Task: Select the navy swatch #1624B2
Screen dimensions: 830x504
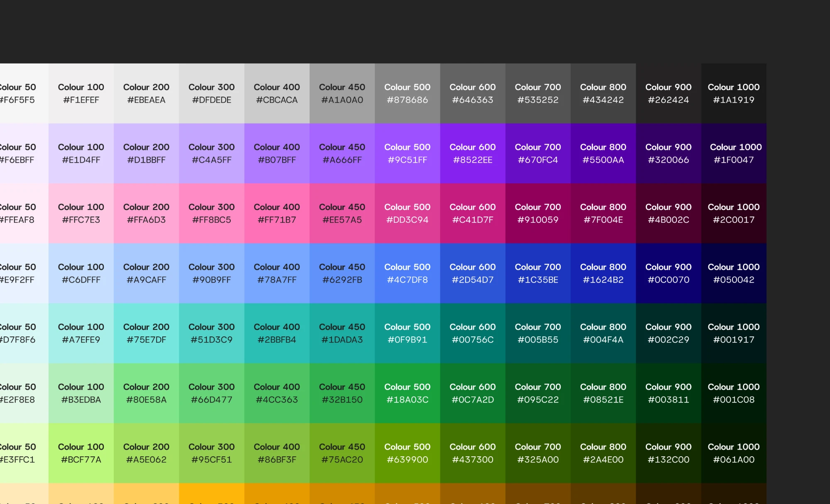Action: click(x=603, y=273)
